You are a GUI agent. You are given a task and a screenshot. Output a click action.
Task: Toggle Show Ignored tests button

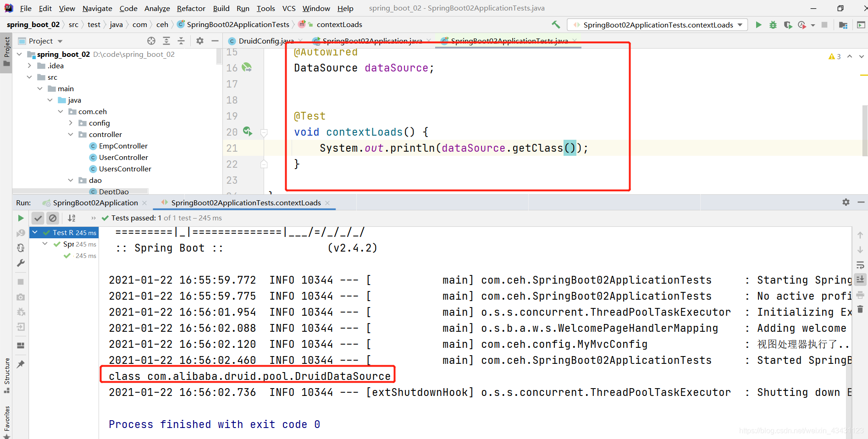53,218
